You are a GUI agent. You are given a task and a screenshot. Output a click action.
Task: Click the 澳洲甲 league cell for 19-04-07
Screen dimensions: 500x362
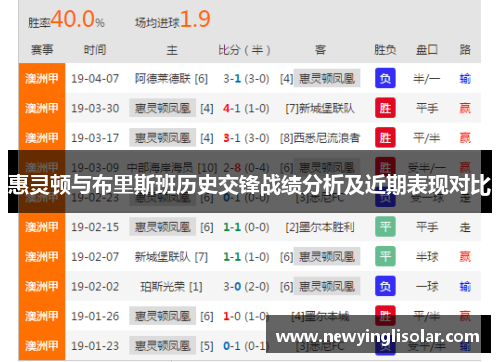(42, 78)
